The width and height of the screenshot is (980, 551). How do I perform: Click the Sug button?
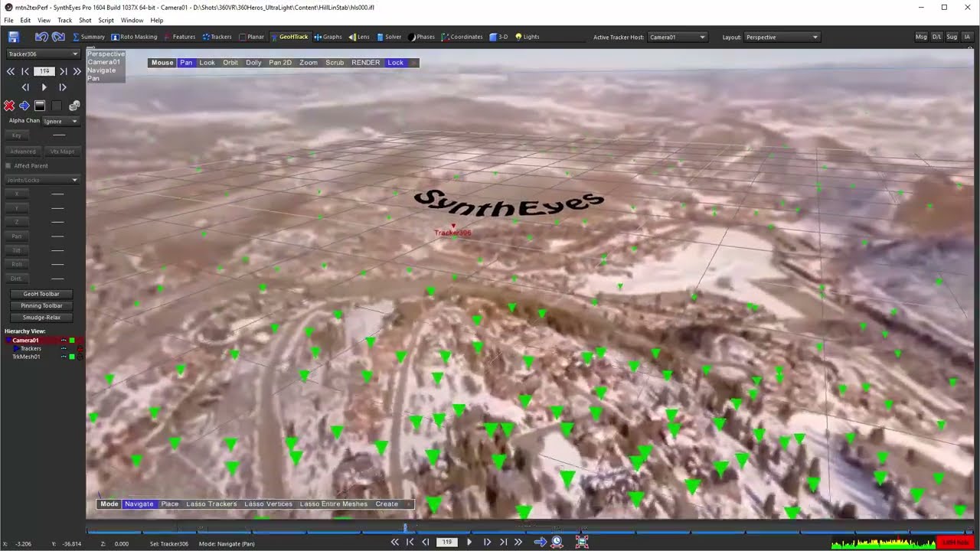tap(952, 37)
